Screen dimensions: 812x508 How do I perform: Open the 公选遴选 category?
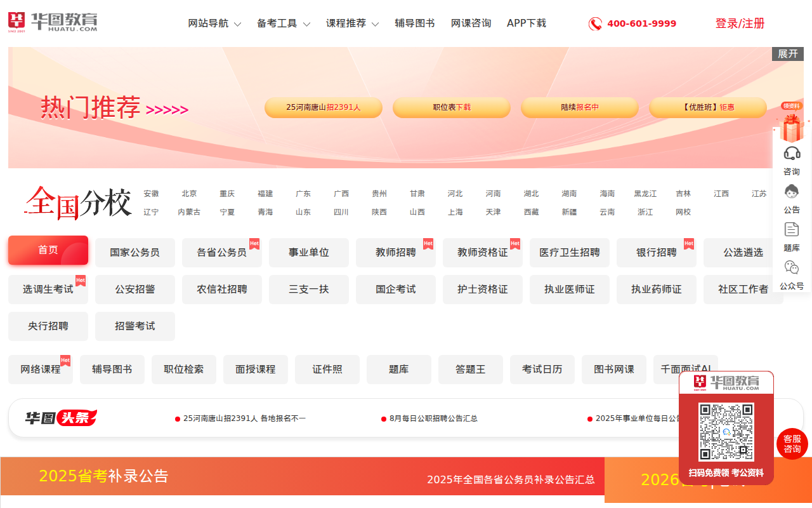tap(743, 253)
